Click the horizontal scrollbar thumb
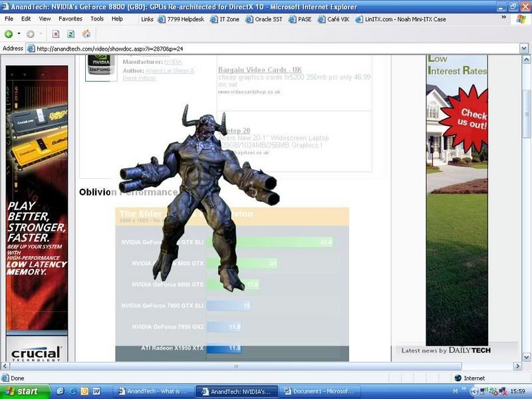Viewport: 532px width, 399px height. pyautogui.click(x=236, y=366)
